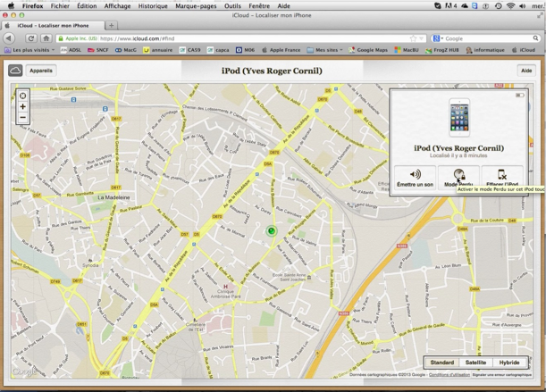Open the Édition menu
Screen dimensions: 546x392
point(87,6)
